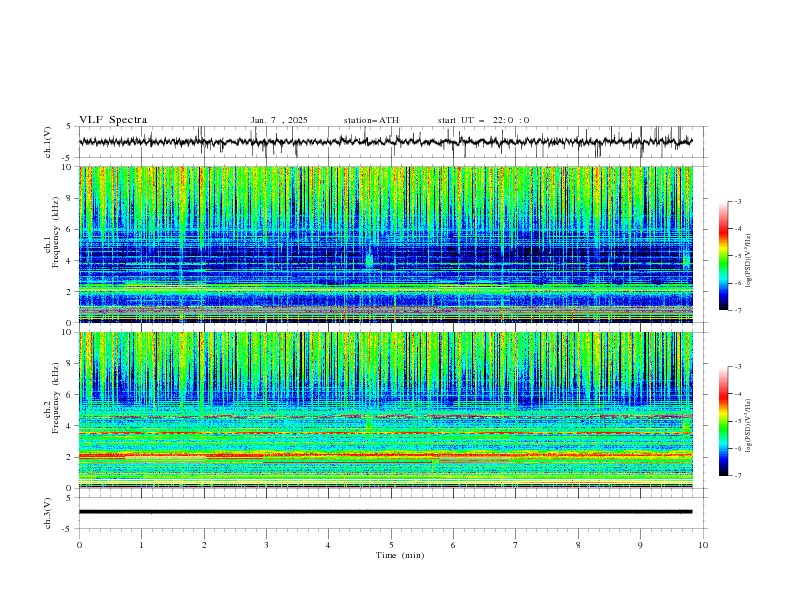792x612 pixels.
Task: Click the time axis tick "7"
Action: [x=516, y=545]
